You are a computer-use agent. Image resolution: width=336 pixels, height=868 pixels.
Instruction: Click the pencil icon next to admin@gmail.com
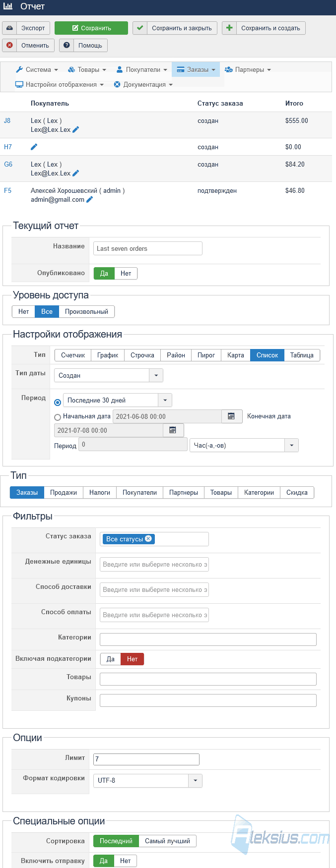pos(90,199)
